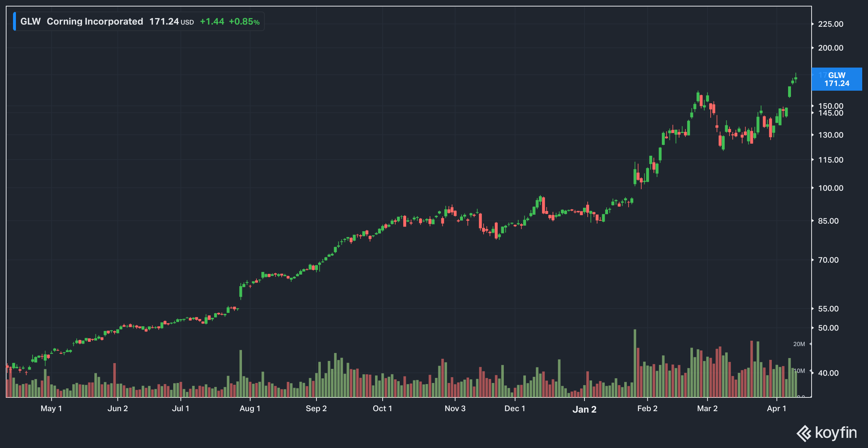
Task: Select the May 1 date marker
Action: (x=51, y=409)
